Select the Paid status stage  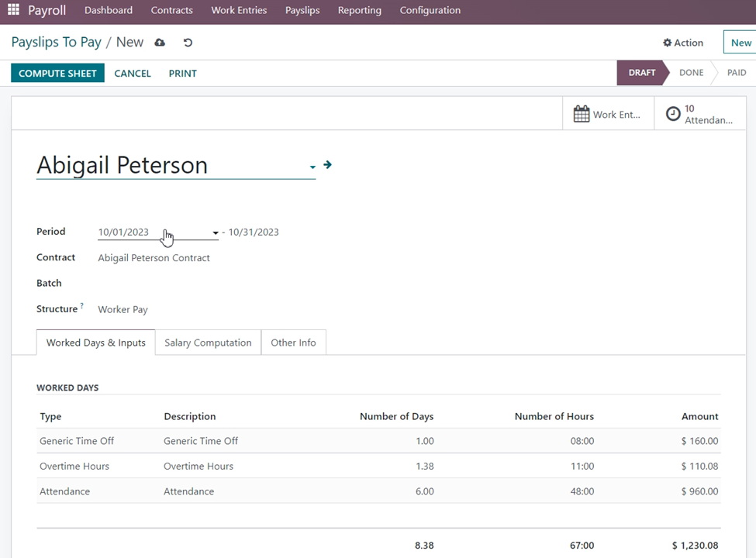pos(737,73)
